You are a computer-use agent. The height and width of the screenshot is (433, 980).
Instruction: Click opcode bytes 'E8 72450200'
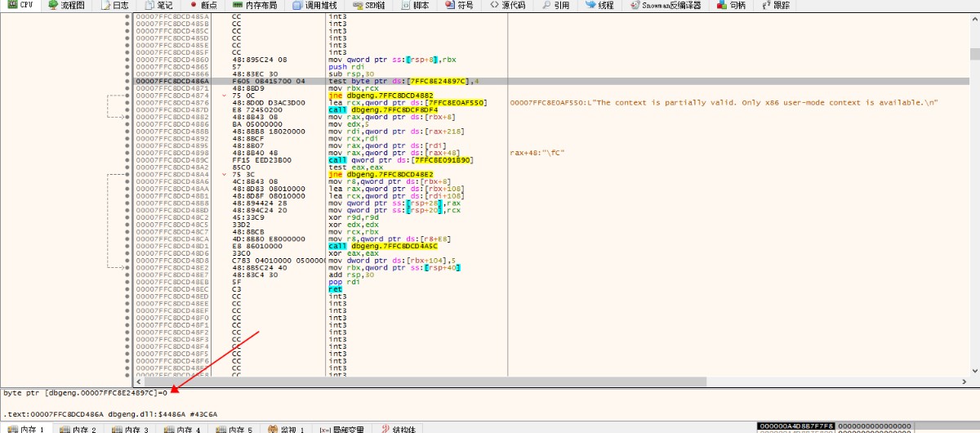(256, 109)
